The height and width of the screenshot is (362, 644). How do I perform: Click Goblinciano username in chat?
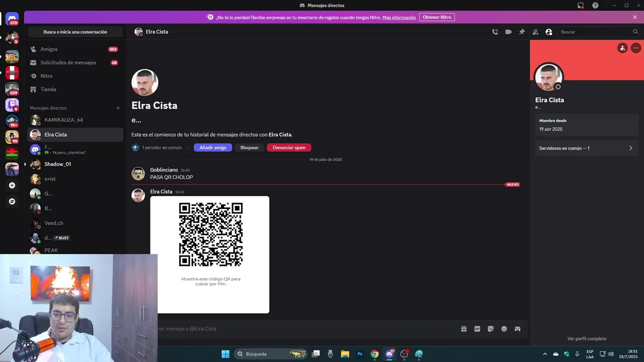pyautogui.click(x=164, y=170)
